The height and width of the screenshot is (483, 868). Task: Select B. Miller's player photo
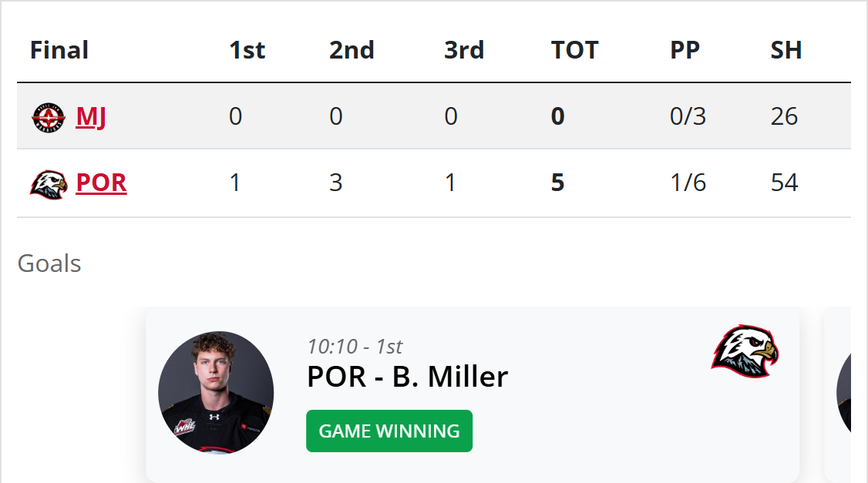pyautogui.click(x=216, y=393)
